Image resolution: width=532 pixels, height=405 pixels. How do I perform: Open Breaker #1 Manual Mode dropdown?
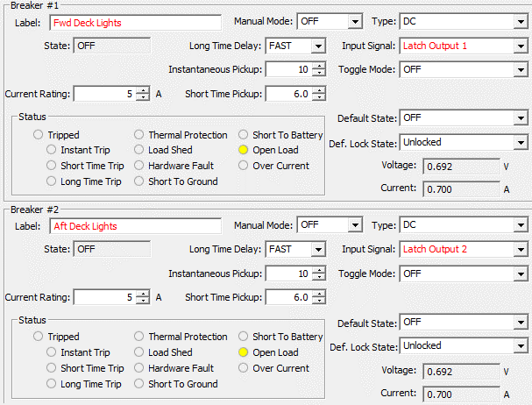click(354, 21)
